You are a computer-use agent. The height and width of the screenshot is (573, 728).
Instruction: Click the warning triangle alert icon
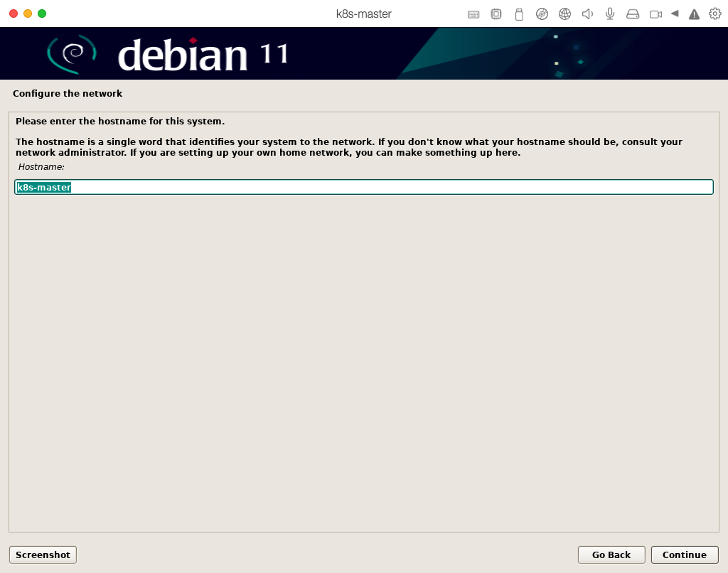pyautogui.click(x=694, y=14)
